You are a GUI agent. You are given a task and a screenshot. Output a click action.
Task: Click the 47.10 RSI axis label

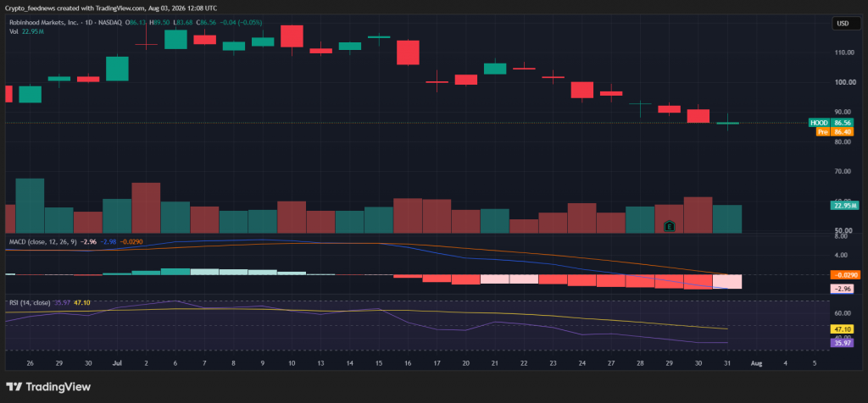pyautogui.click(x=842, y=329)
